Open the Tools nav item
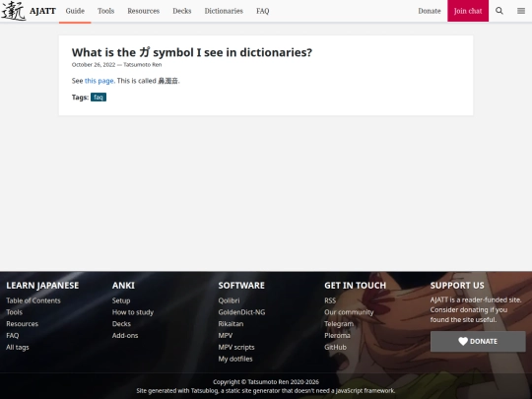532x399 pixels. tap(105, 11)
